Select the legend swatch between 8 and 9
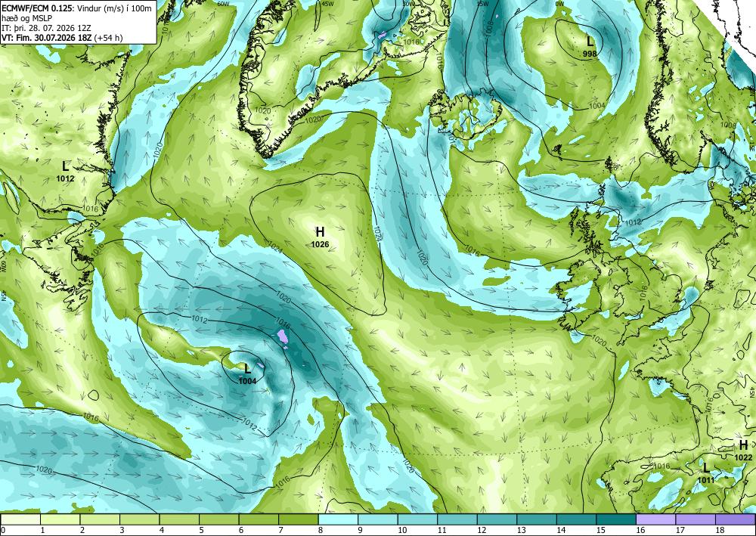Viewport: 756px width, 536px height. (338, 519)
